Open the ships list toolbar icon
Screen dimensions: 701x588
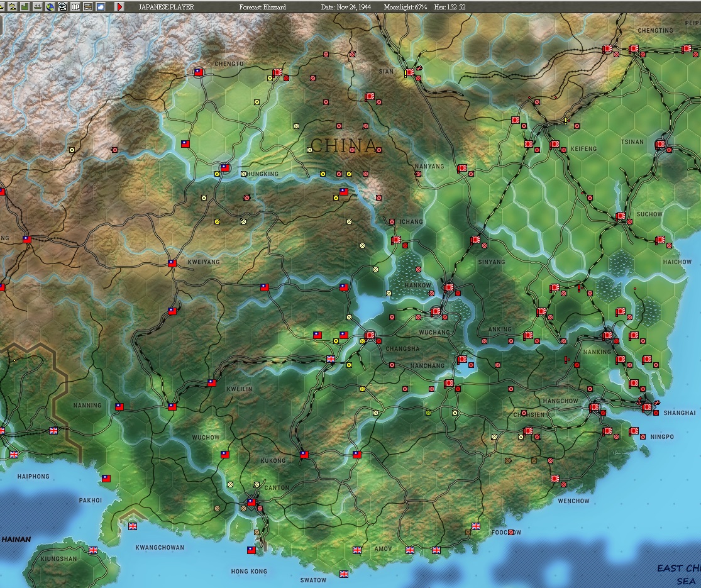pyautogui.click(x=38, y=7)
